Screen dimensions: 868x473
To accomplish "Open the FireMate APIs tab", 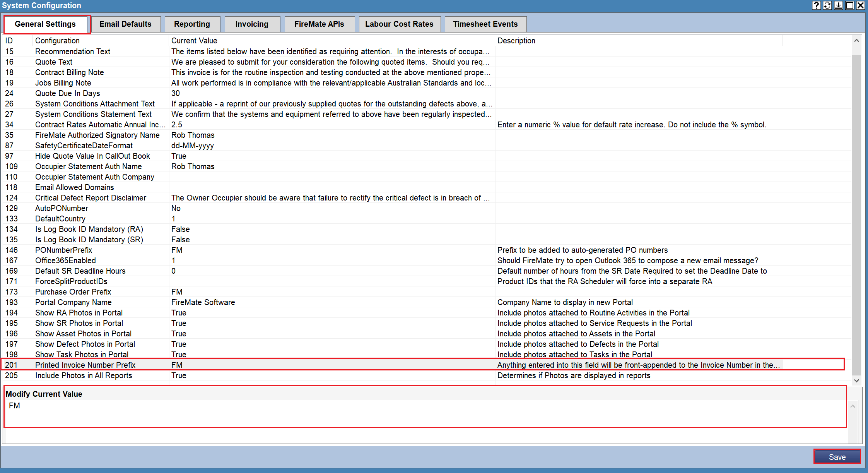I will pos(320,24).
